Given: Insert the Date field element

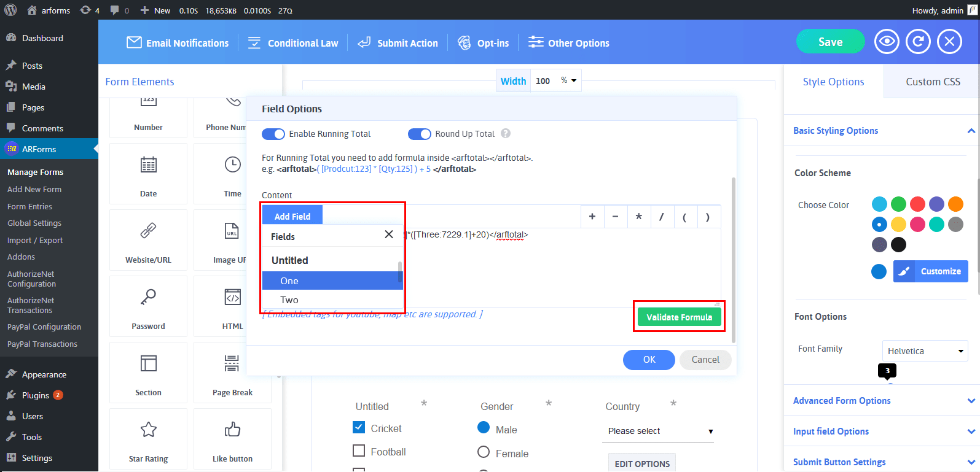Looking at the screenshot, I should coord(148,174).
